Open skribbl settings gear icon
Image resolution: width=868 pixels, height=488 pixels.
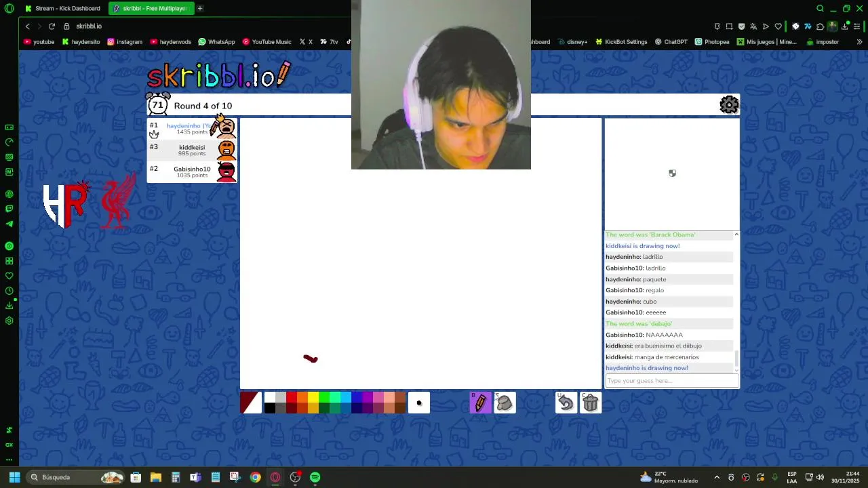coord(729,105)
